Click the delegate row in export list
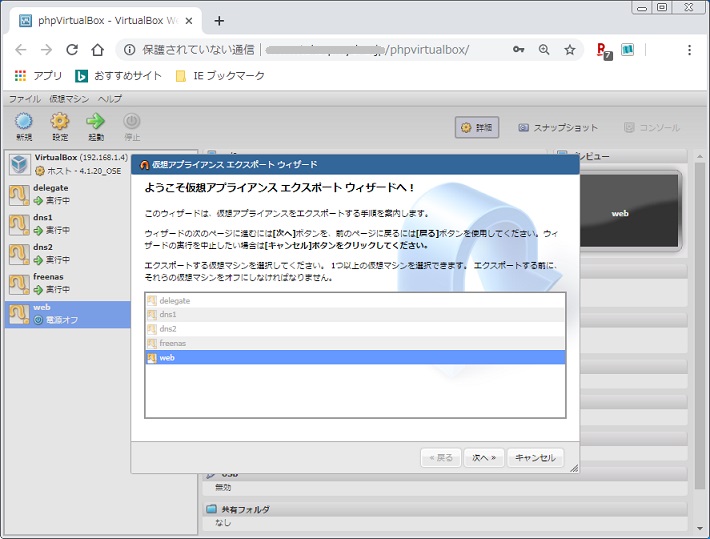This screenshot has width=710, height=539. coord(355,301)
